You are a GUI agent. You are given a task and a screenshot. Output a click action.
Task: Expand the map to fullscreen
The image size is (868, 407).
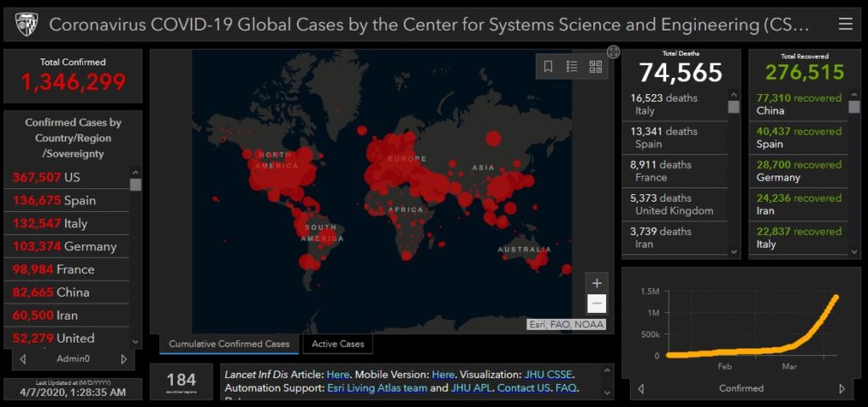click(x=614, y=52)
